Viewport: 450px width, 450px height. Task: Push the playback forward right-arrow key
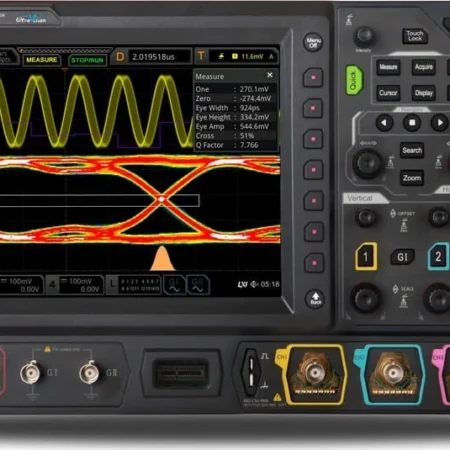440,123
